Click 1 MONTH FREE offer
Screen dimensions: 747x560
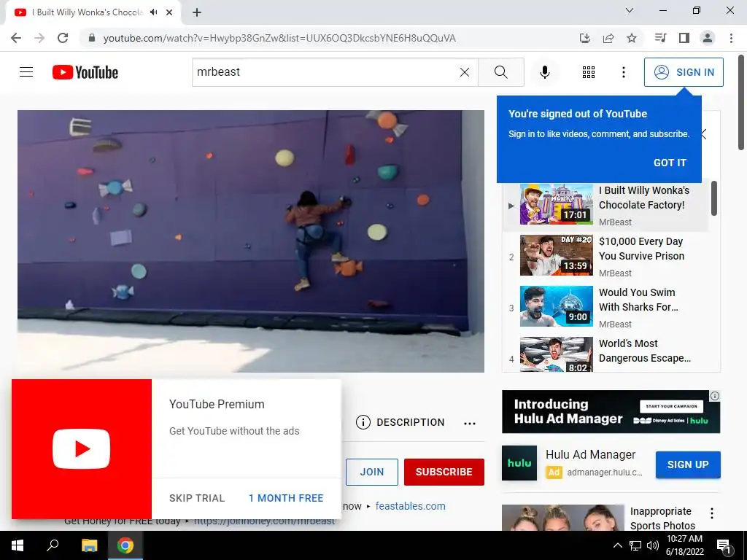coord(286,498)
